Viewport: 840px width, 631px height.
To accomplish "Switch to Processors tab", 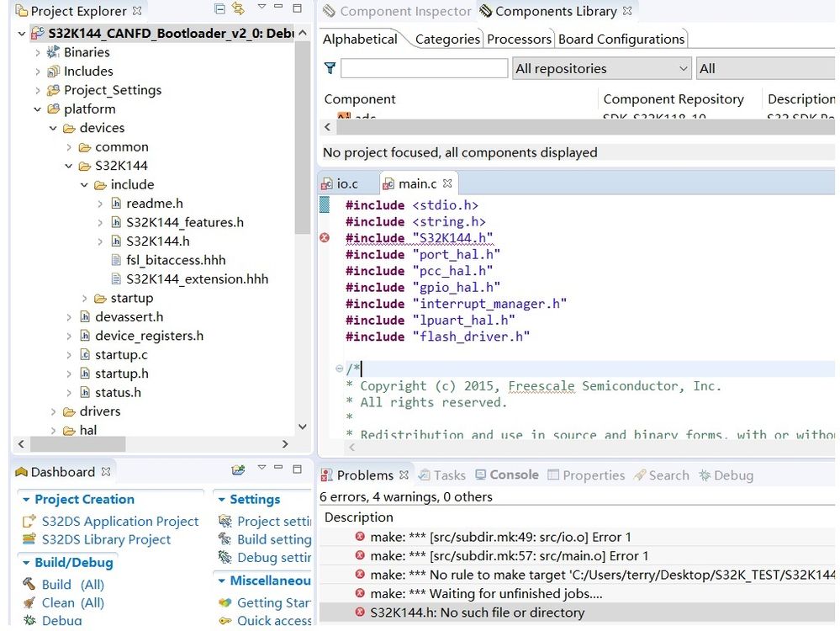I will [x=519, y=40].
